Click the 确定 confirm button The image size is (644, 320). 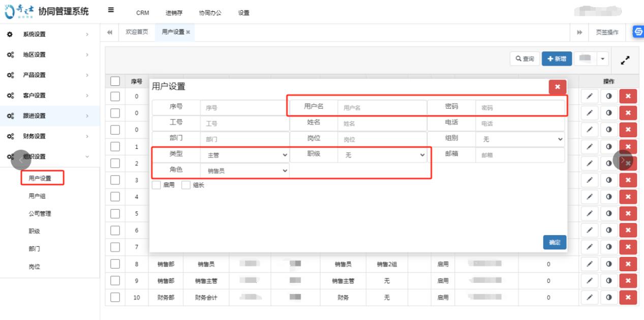tap(554, 242)
